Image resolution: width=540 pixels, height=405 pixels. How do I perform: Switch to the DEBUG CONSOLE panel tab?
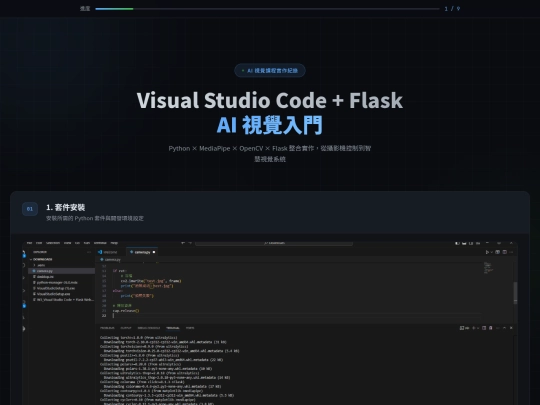149,328
